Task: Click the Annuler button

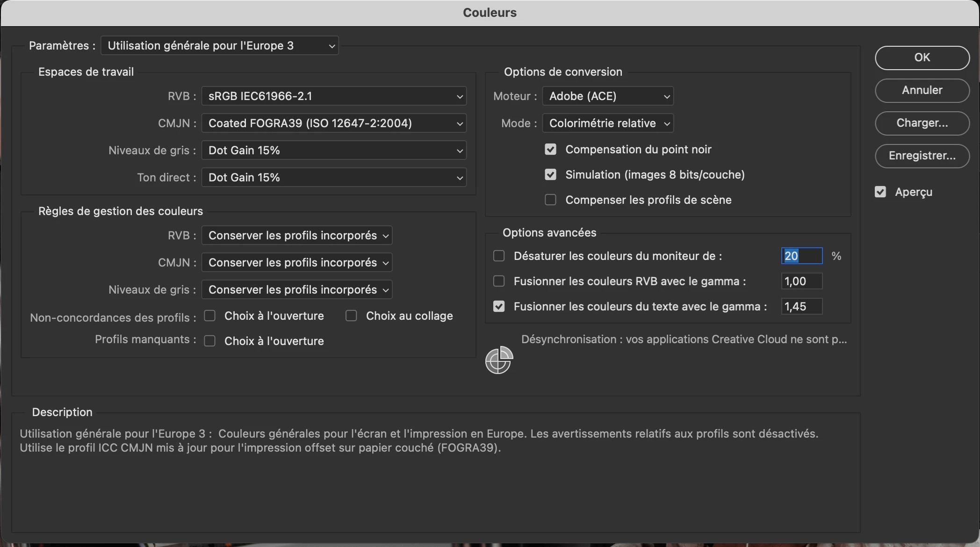Action: [x=922, y=90]
